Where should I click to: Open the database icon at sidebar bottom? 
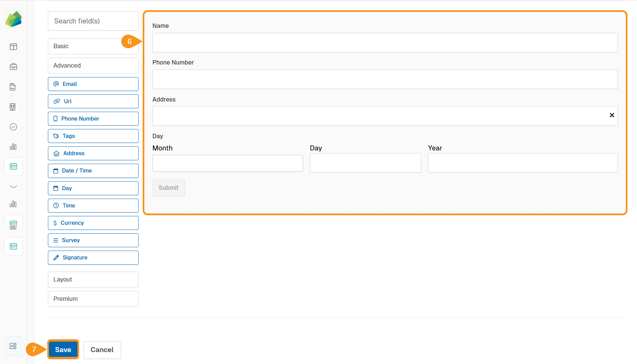coord(13,346)
